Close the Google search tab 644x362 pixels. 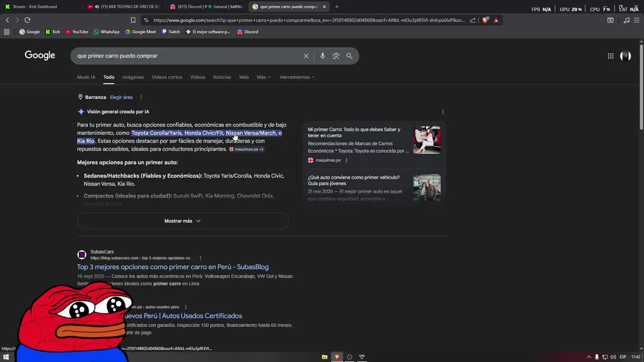point(324,7)
